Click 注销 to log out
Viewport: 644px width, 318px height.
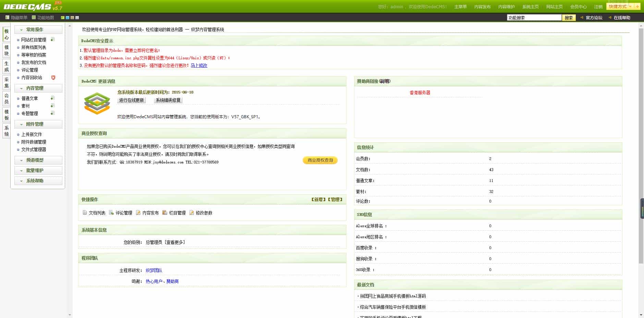(598, 7)
